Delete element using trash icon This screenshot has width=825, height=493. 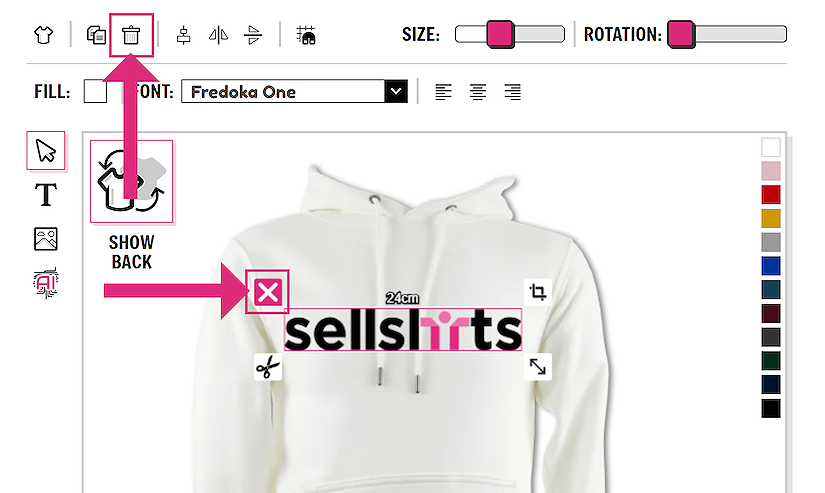tap(131, 35)
